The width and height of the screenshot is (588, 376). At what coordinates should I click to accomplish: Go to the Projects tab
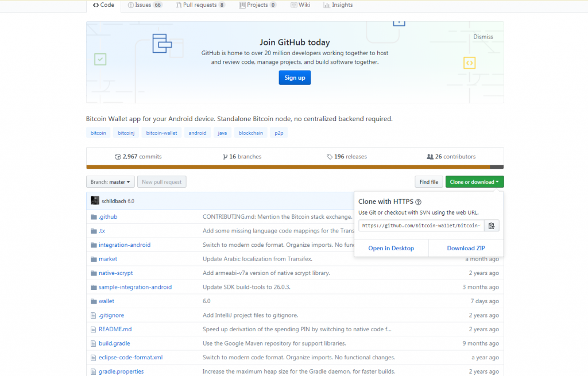257,5
